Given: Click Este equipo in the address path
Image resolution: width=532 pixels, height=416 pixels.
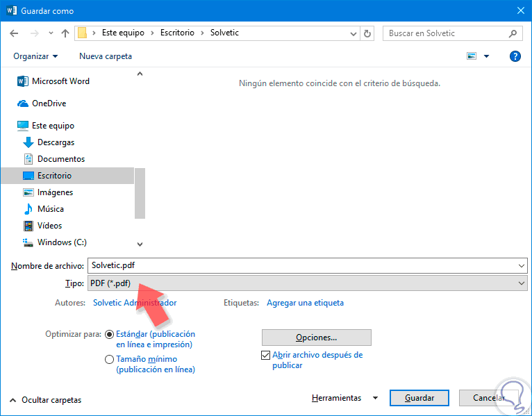Looking at the screenshot, I should 123,33.
